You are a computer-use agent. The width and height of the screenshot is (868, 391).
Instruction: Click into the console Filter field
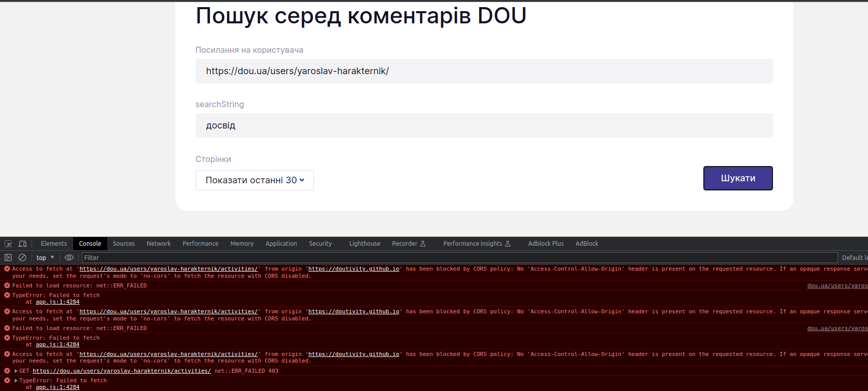pyautogui.click(x=459, y=257)
